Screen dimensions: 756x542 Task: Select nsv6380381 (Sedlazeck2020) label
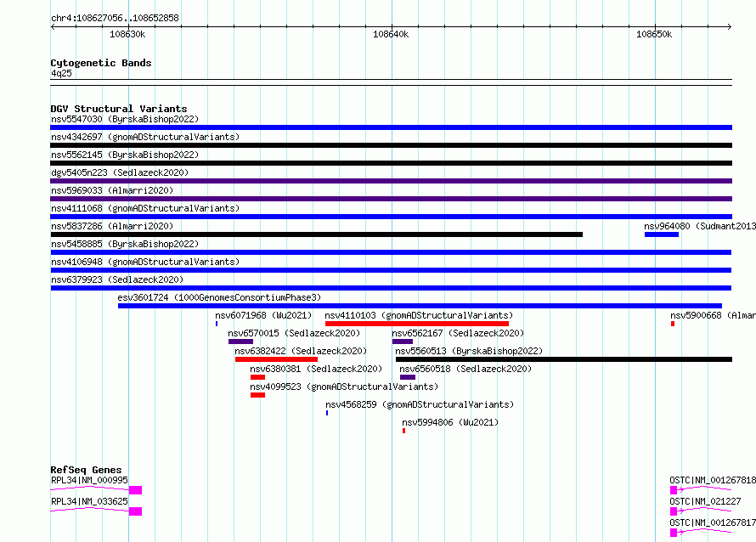316,369
